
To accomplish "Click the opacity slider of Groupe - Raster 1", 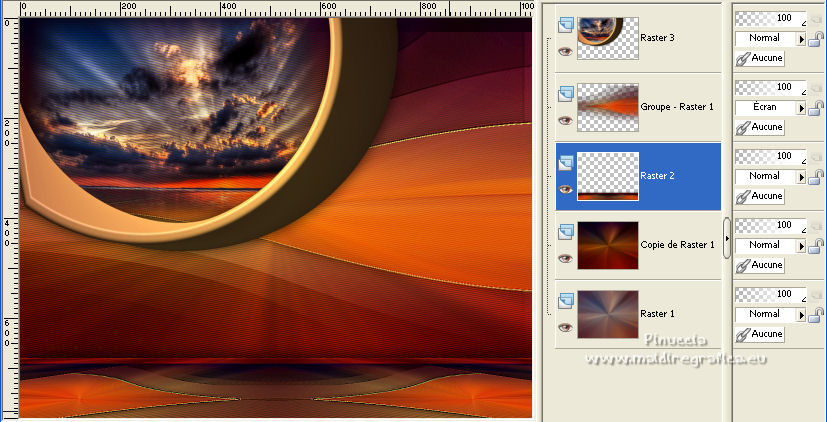I will [771, 88].
